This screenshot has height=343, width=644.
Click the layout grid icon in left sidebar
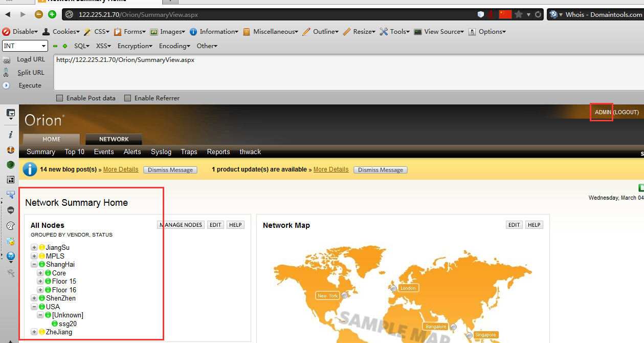click(11, 180)
